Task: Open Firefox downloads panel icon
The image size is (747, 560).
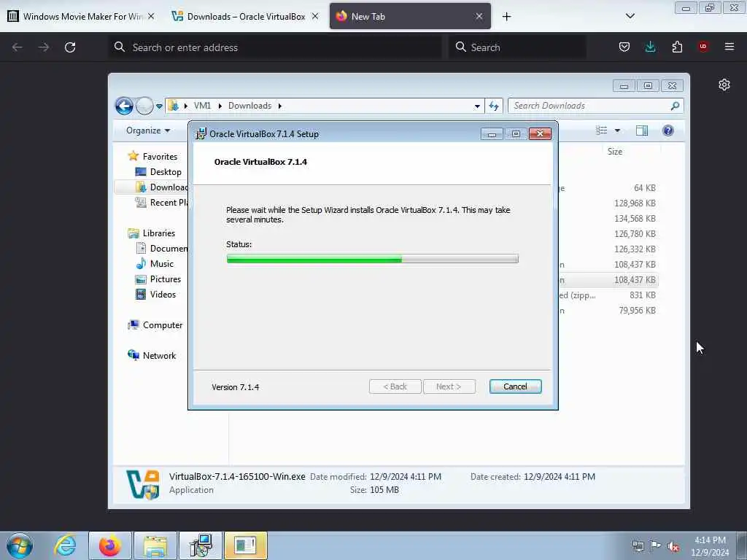Action: [650, 47]
